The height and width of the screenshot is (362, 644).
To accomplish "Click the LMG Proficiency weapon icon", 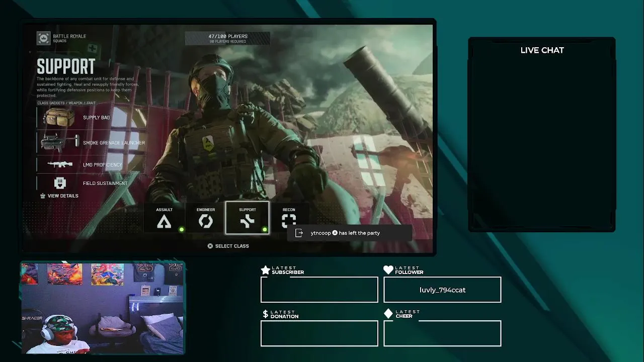I will (x=60, y=164).
